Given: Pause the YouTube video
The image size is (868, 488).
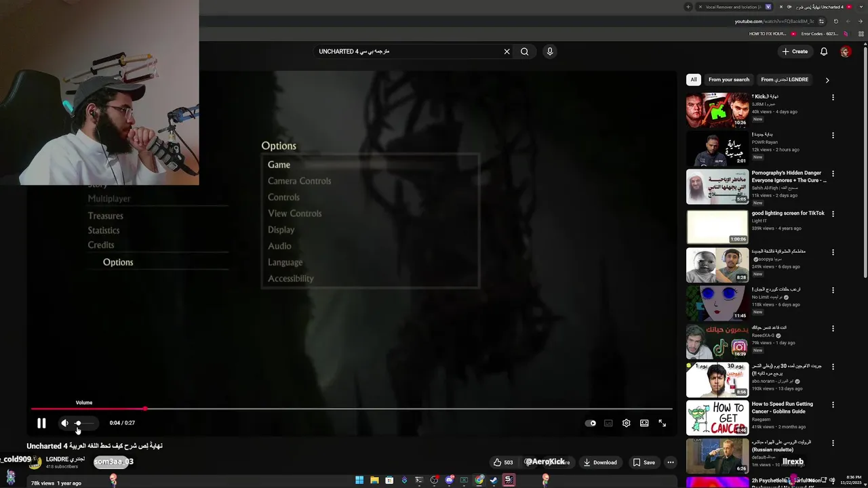Looking at the screenshot, I should pos(41,423).
